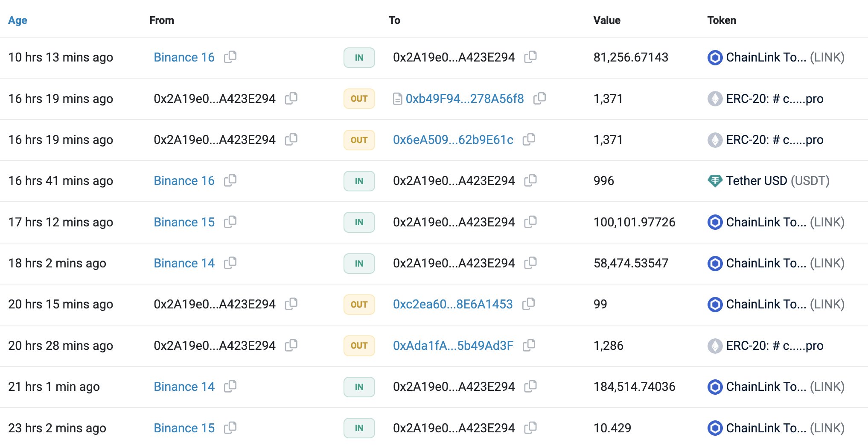Click Tether USD token icon
The width and height of the screenshot is (868, 446).
[715, 181]
